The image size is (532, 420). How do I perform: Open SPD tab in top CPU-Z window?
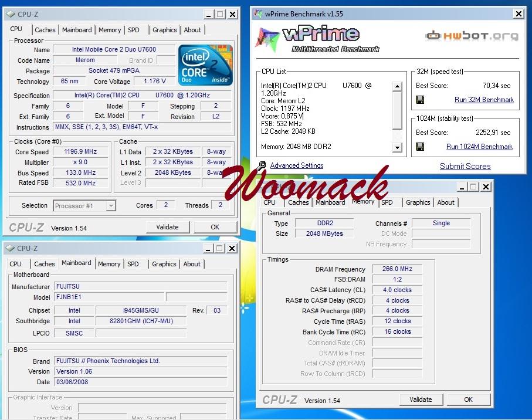[134, 30]
